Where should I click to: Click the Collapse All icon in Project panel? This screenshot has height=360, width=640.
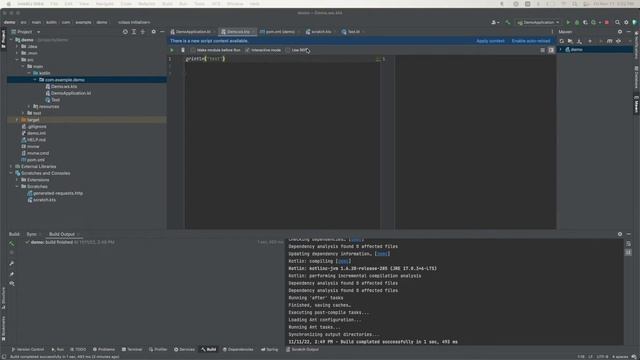143,32
